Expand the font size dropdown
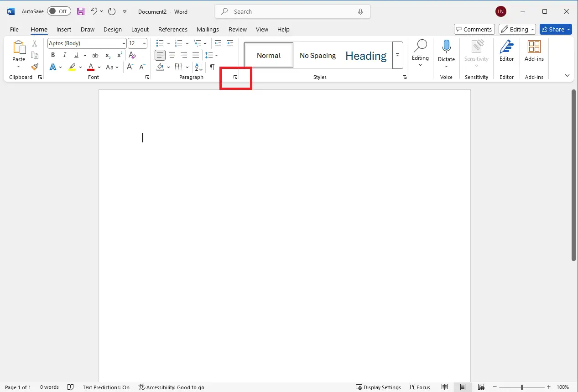The width and height of the screenshot is (578, 392). pyautogui.click(x=145, y=43)
